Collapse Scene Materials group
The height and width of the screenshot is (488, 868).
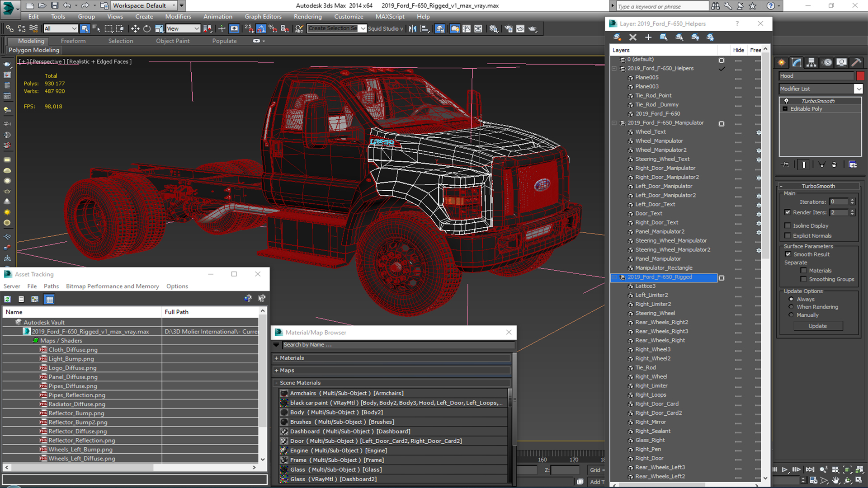point(276,383)
